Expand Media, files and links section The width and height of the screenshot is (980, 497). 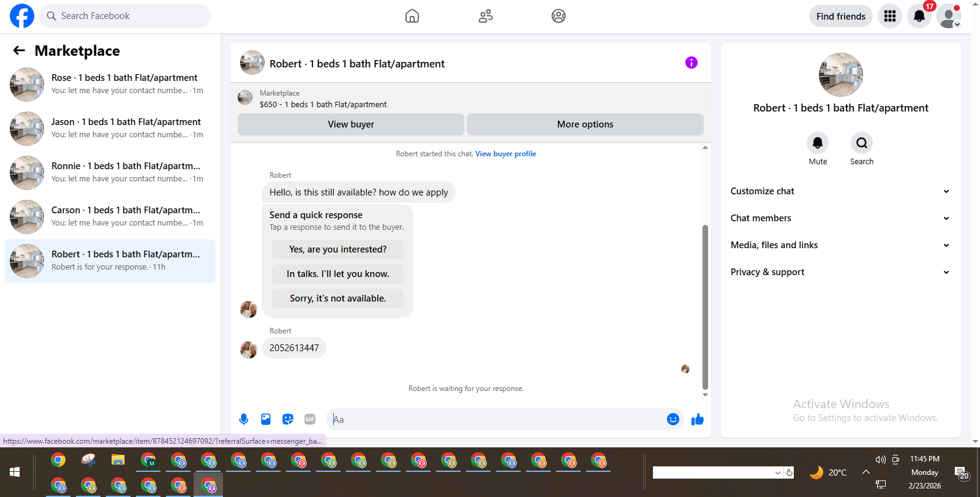pyautogui.click(x=840, y=245)
